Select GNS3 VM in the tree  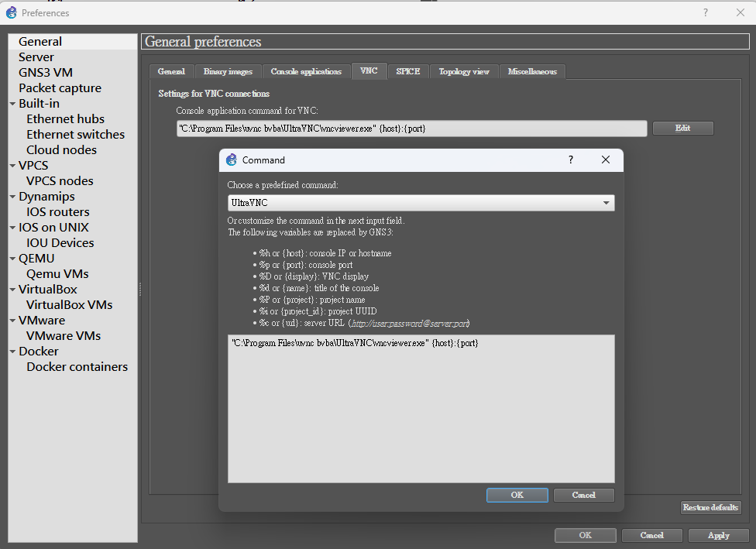click(x=46, y=72)
